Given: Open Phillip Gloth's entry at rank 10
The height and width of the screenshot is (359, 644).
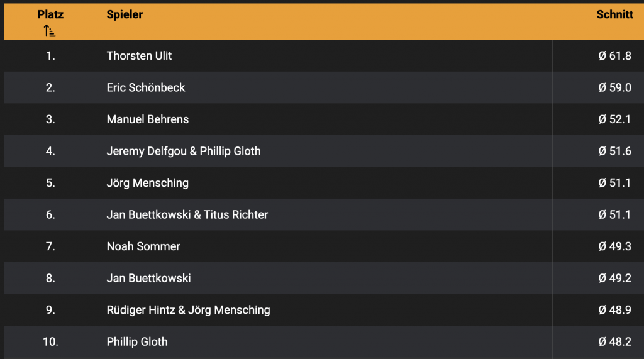Looking at the screenshot, I should pyautogui.click(x=137, y=342).
